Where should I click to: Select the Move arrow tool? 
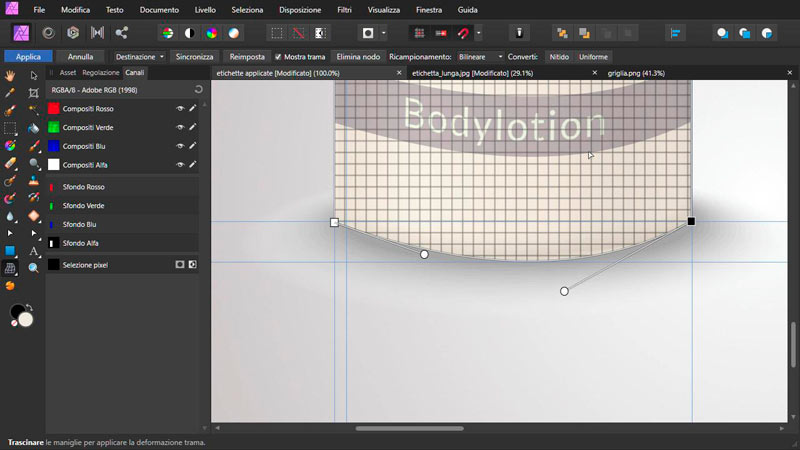tap(34, 76)
